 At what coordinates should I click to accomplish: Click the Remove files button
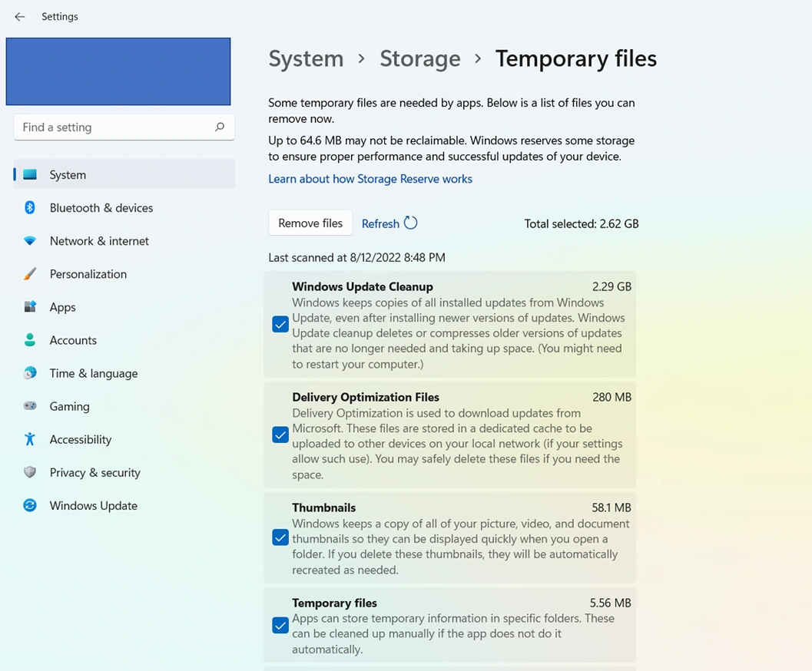(310, 223)
